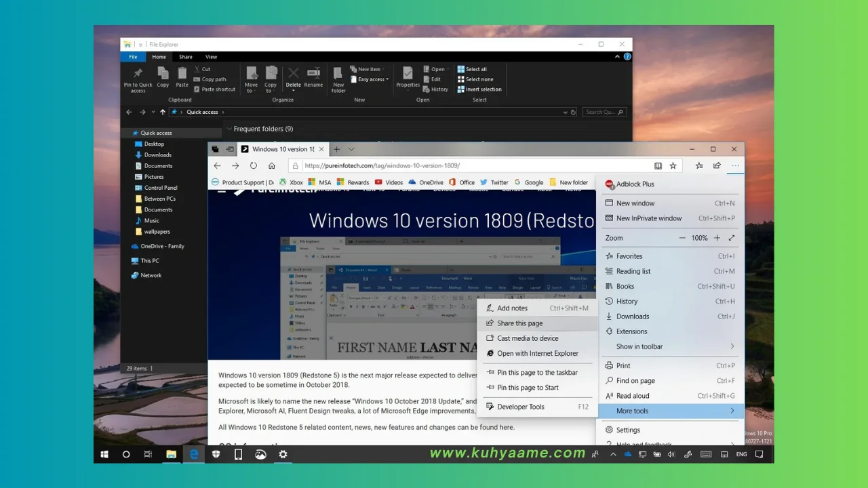The width and height of the screenshot is (868, 488).
Task: Click the Edge address bar URL
Action: coord(382,165)
